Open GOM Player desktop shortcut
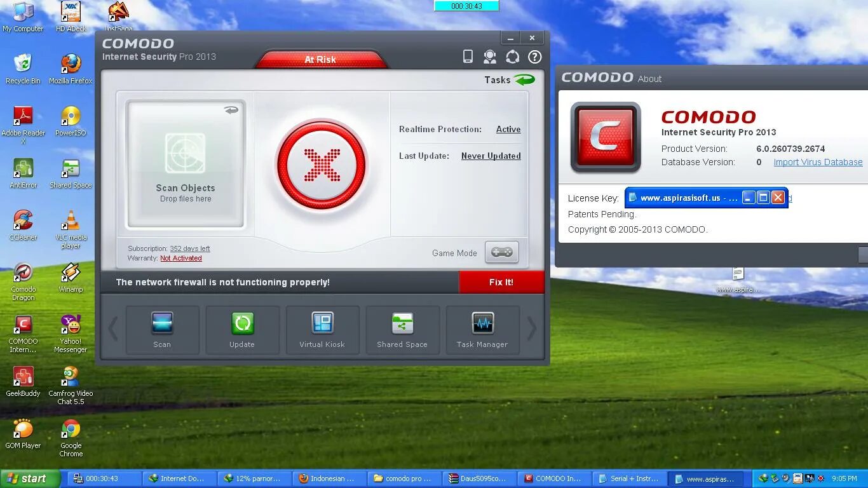868x488 pixels. pyautogui.click(x=23, y=434)
